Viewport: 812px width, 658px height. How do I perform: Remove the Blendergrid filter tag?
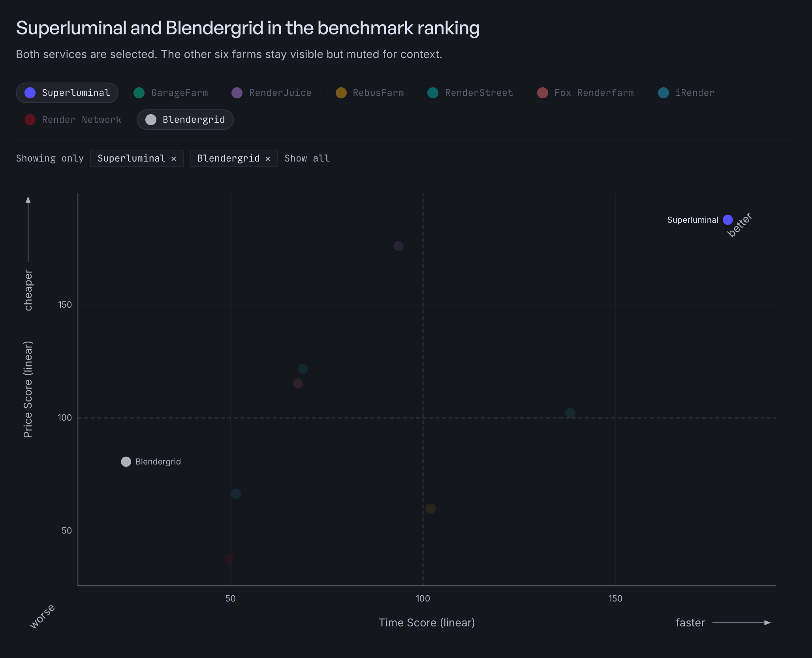tap(268, 159)
